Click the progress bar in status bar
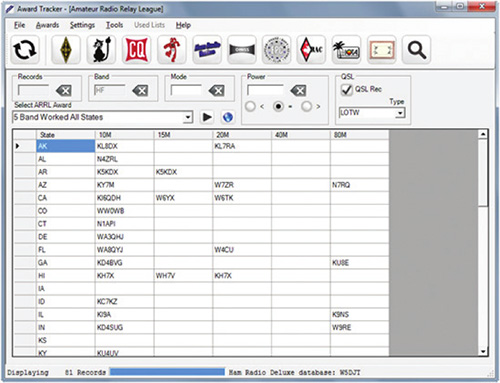Image resolution: width=500 pixels, height=383 pixels. (x=167, y=372)
